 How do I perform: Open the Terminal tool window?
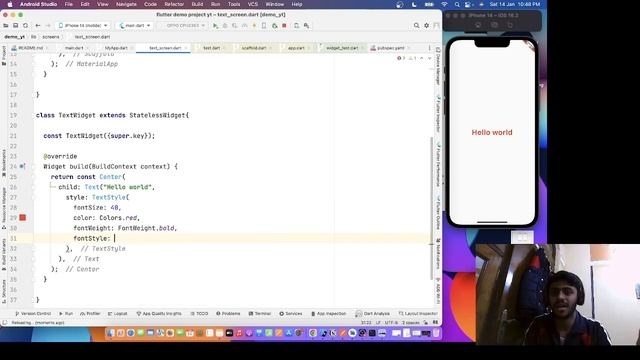pos(260,313)
